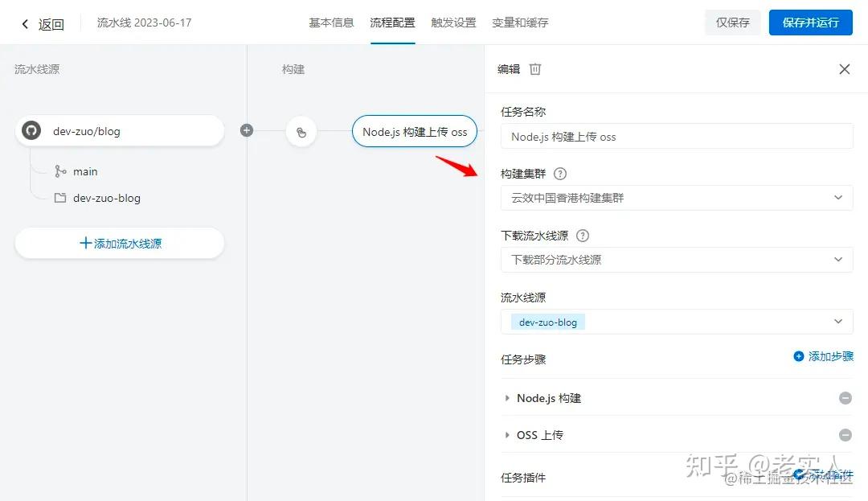
Task: Expand the Node.js 构建 step
Action: point(506,398)
